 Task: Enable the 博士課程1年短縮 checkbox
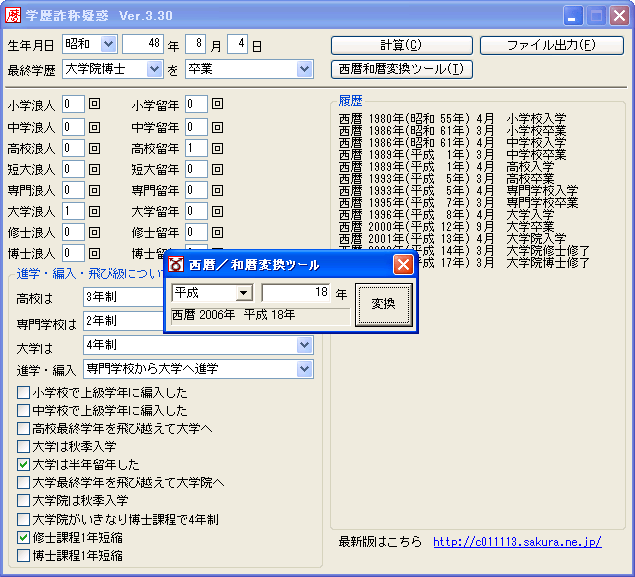(x=24, y=555)
